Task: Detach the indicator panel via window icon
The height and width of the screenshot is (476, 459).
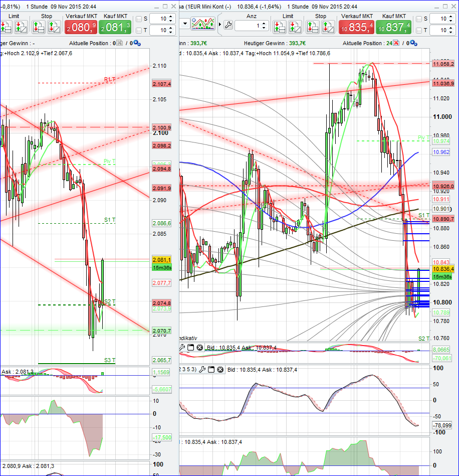Action: point(190,347)
